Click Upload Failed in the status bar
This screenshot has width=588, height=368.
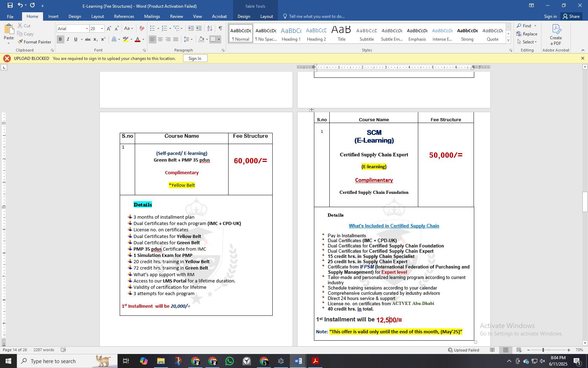463,350
